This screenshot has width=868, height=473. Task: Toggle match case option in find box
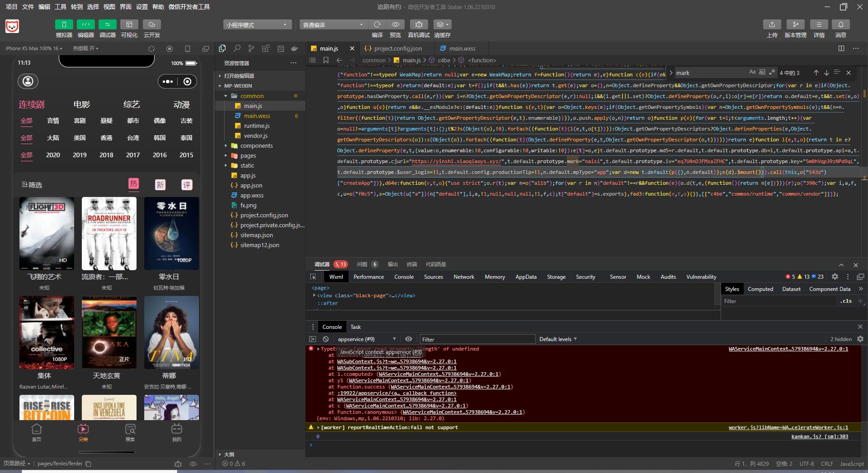coord(752,72)
